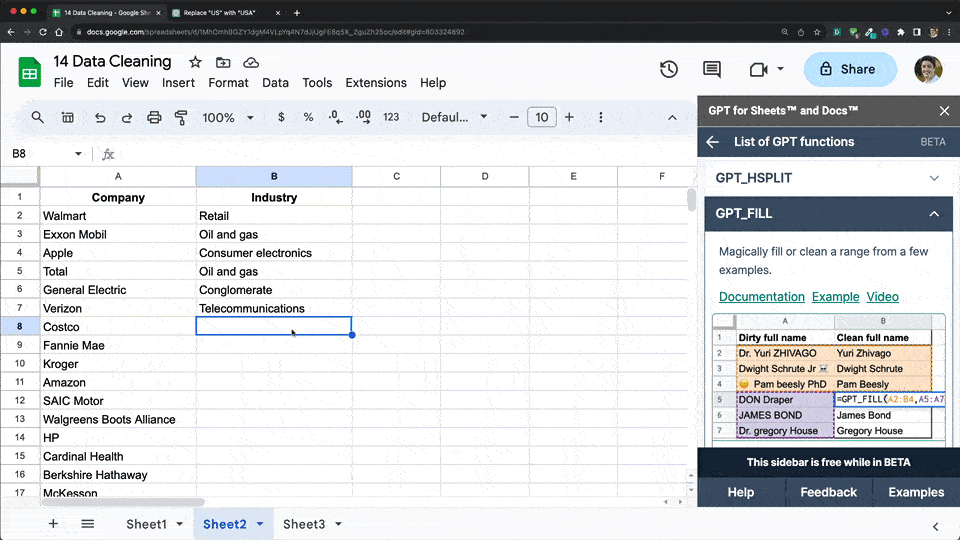
Task: Open the Help menu
Action: (x=433, y=83)
